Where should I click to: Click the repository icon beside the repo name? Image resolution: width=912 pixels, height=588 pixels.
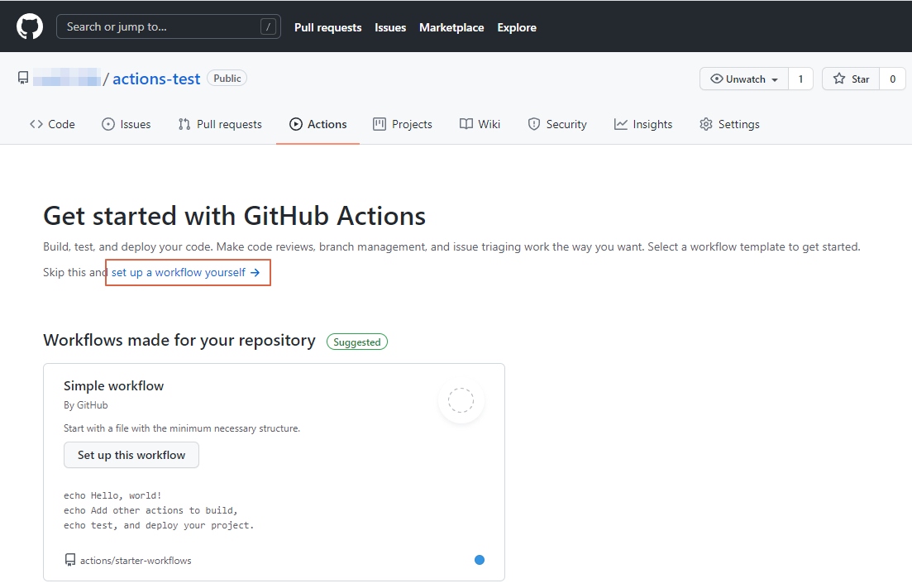pos(23,78)
